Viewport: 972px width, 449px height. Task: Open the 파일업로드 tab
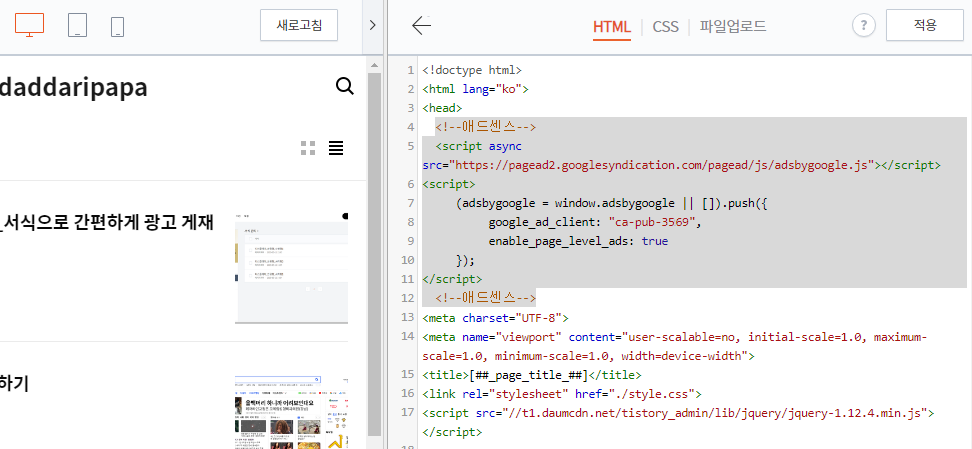(x=733, y=26)
